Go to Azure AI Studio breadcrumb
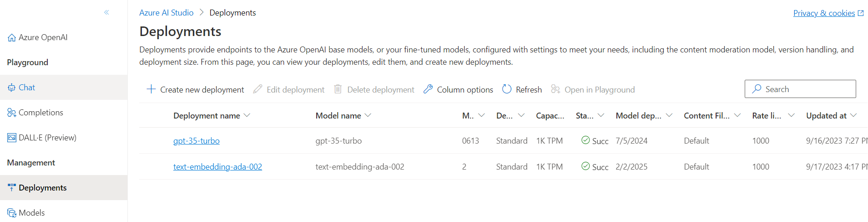Image resolution: width=868 pixels, height=222 pixels. click(166, 13)
